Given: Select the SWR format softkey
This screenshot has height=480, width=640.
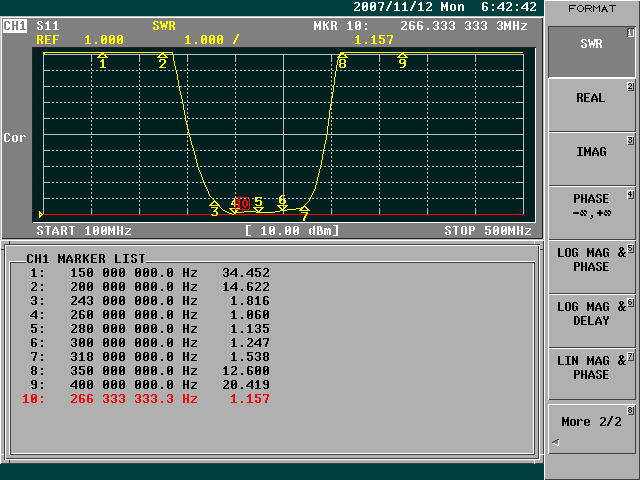Looking at the screenshot, I should click(x=591, y=52).
